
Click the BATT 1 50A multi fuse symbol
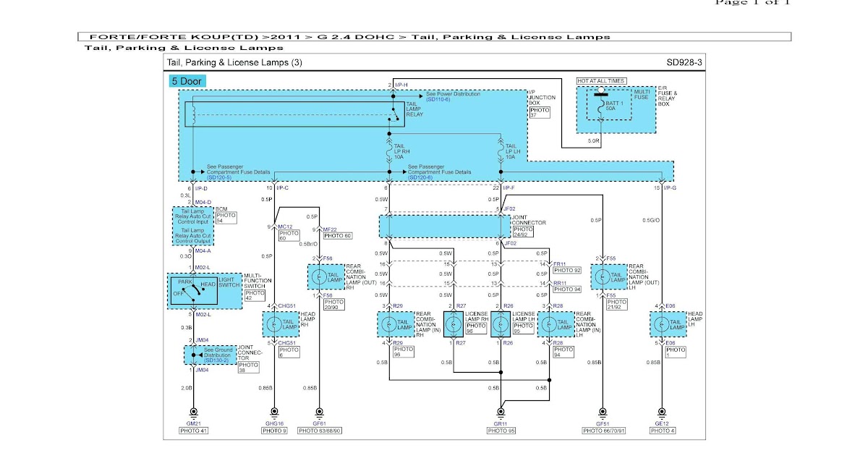click(x=601, y=106)
